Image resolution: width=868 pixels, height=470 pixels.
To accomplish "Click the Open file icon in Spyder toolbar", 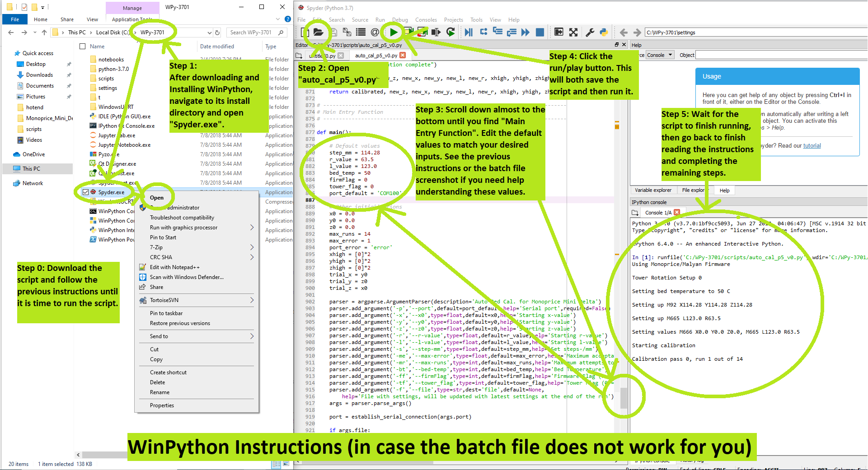I will click(x=318, y=32).
